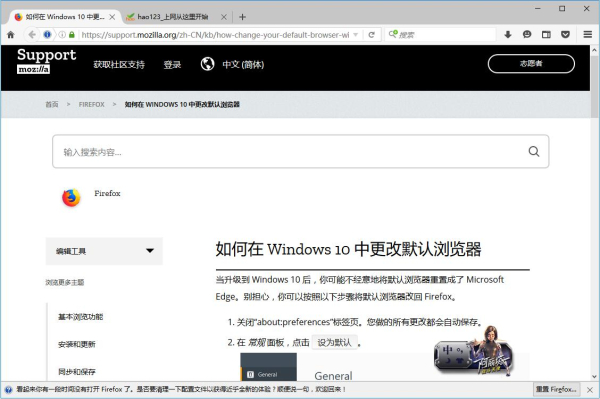This screenshot has height=399, width=600.
Task: Open the 安装和更新 topic
Action: (77, 344)
